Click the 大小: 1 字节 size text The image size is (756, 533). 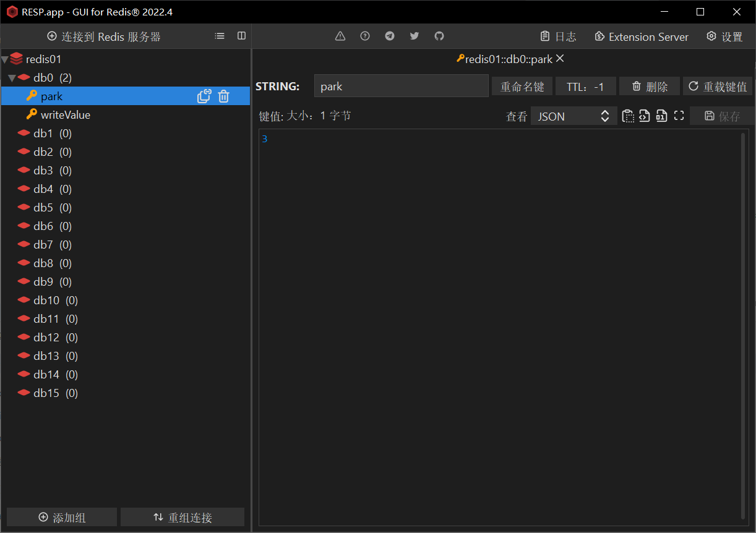pyautogui.click(x=319, y=116)
